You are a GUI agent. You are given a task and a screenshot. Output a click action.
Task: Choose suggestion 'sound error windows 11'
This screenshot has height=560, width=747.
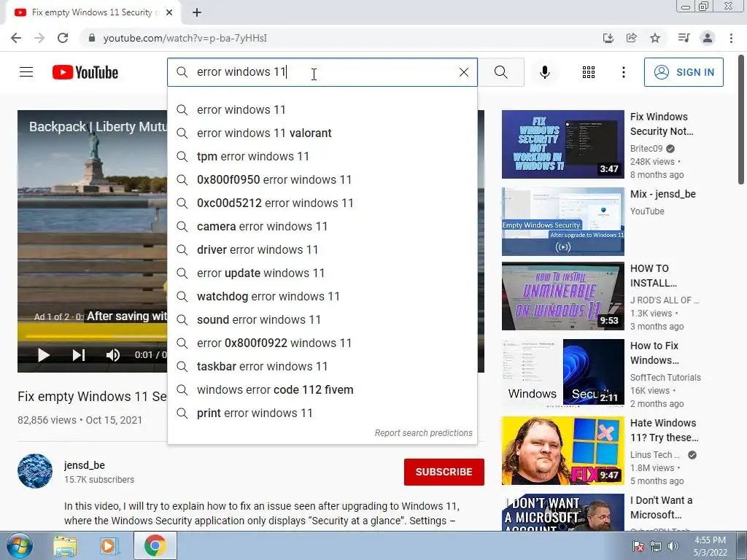pyautogui.click(x=322, y=319)
